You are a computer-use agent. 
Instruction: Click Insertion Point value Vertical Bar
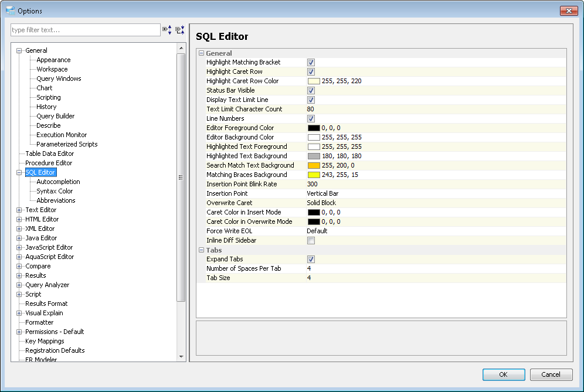coord(322,193)
